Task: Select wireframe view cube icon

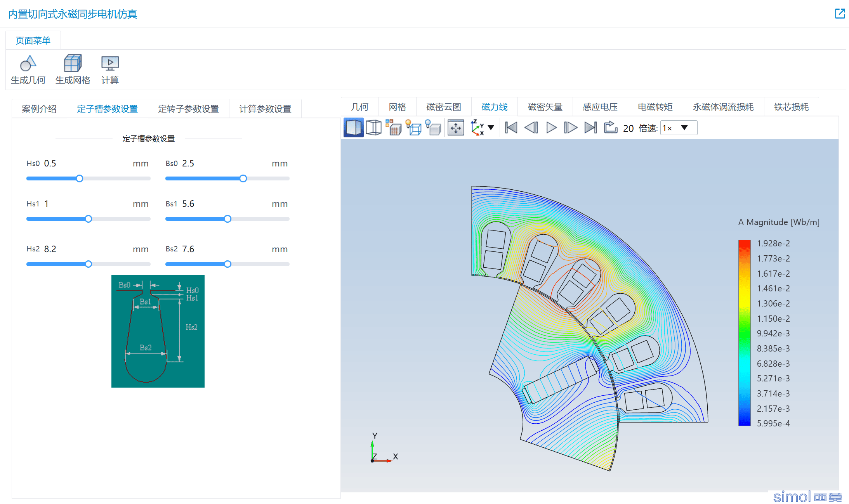Action: click(373, 128)
